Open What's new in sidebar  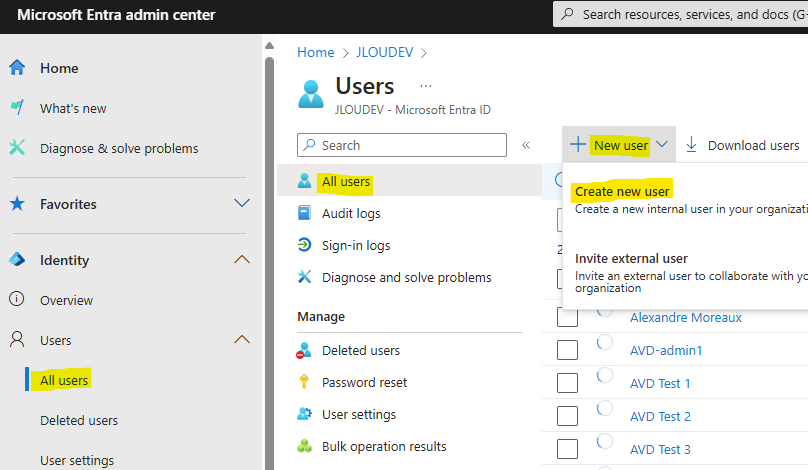(x=73, y=109)
